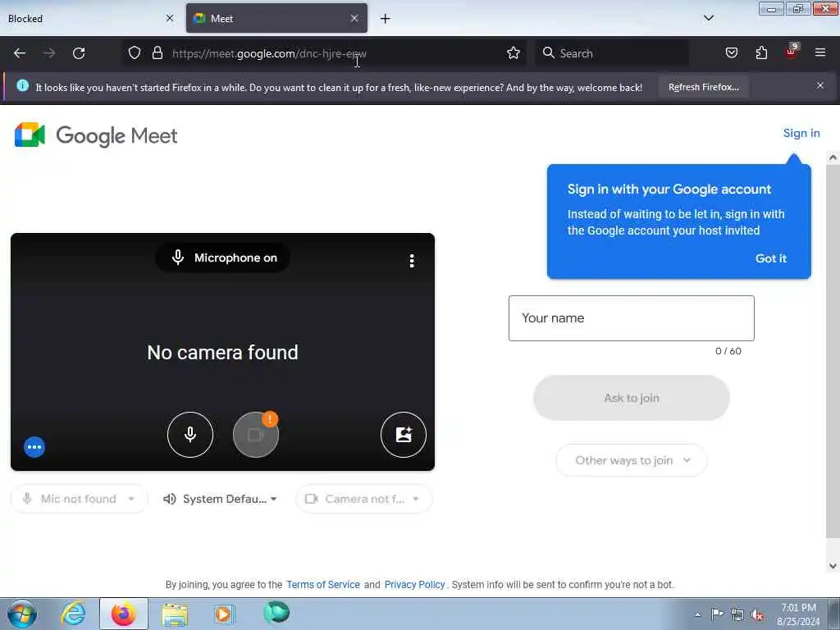Open apply visual effects button

pyautogui.click(x=404, y=435)
